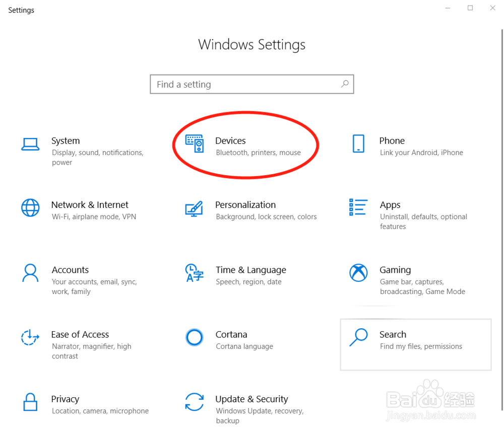Click 'Cortana language' description text

pos(244,346)
